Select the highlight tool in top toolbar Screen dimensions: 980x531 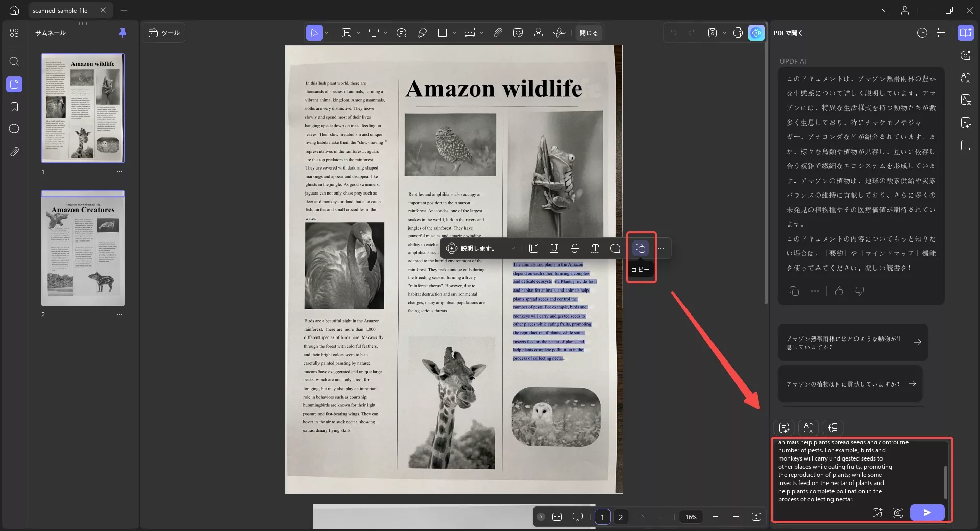347,33
